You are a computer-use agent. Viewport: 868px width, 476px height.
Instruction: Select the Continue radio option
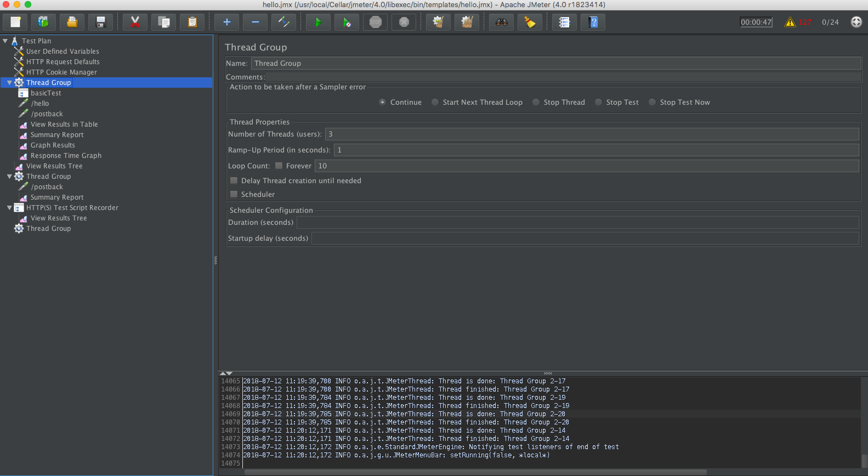[383, 102]
